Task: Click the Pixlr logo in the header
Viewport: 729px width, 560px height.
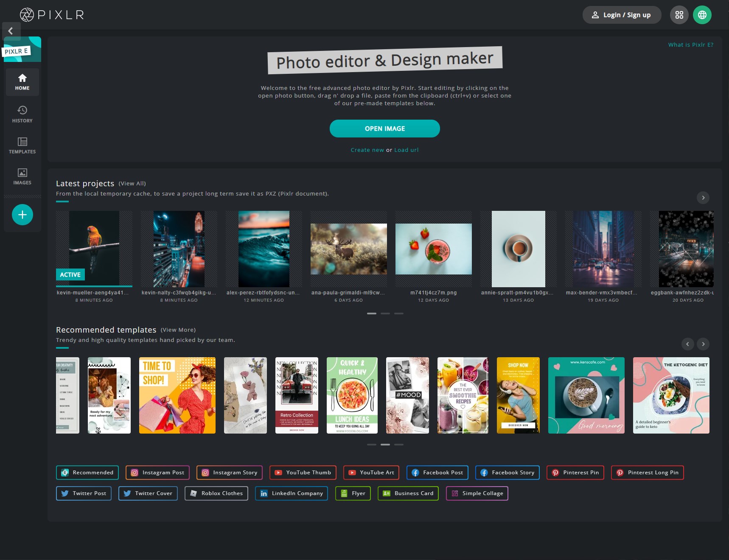Action: tap(51, 14)
